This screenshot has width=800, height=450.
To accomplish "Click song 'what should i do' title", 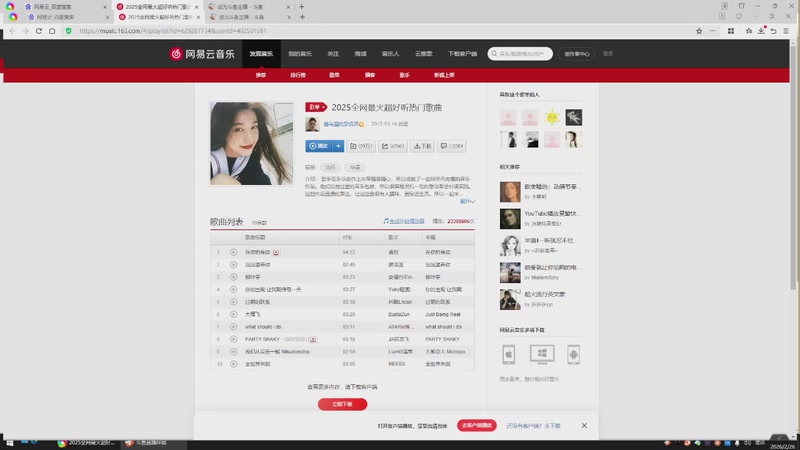I will 263,327.
